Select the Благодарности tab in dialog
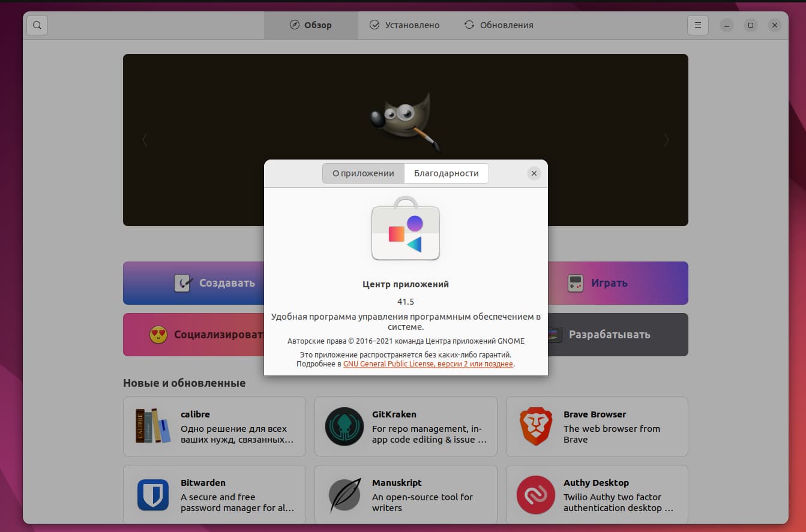The width and height of the screenshot is (806, 532). (x=447, y=173)
